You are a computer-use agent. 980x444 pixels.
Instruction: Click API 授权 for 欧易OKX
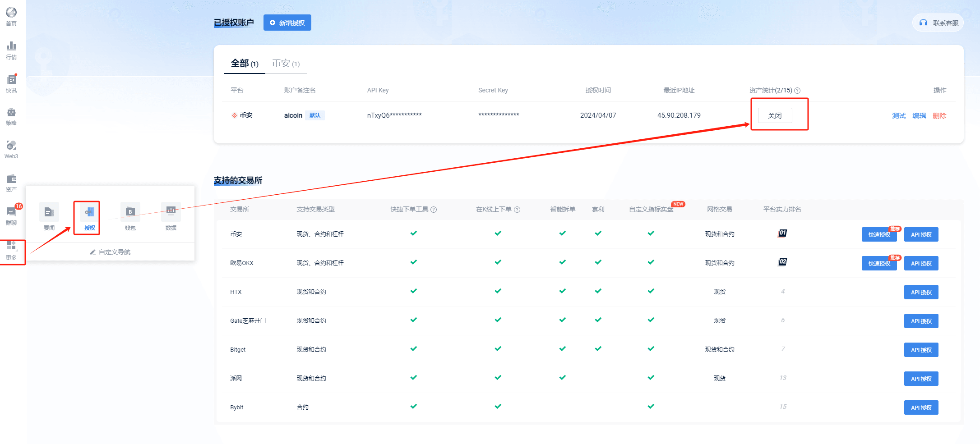(x=921, y=263)
